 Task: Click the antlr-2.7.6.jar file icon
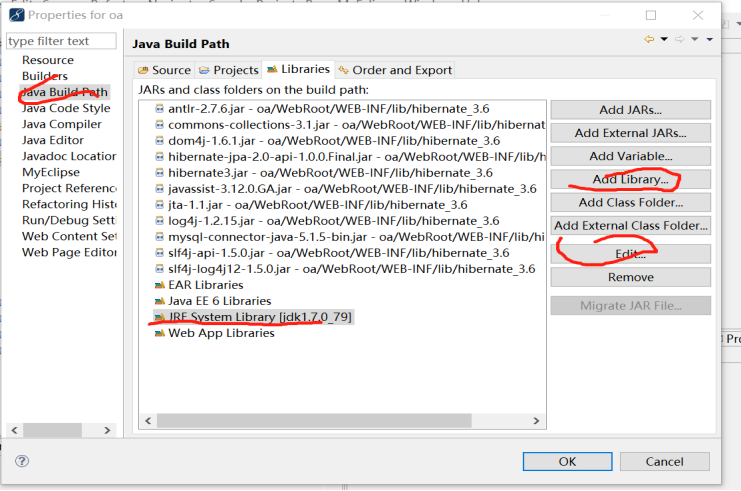tap(160, 109)
